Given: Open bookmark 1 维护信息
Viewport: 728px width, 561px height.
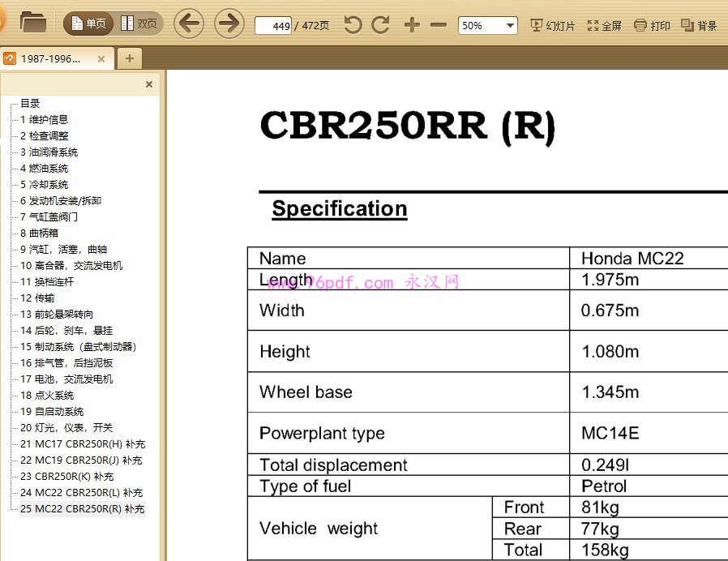Looking at the screenshot, I should coord(44,119).
